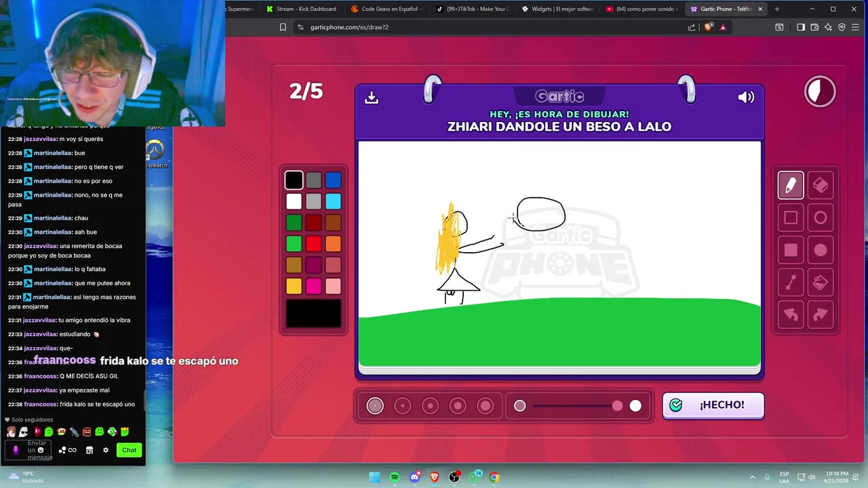Screen dimensions: 868x488
Task: Open browser main menu hamburger
Action: coord(855,27)
